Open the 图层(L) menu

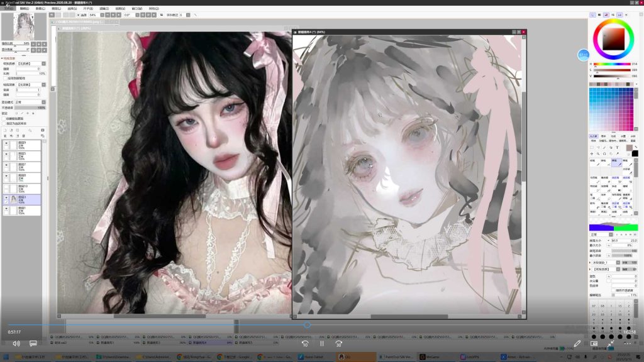click(x=57, y=8)
